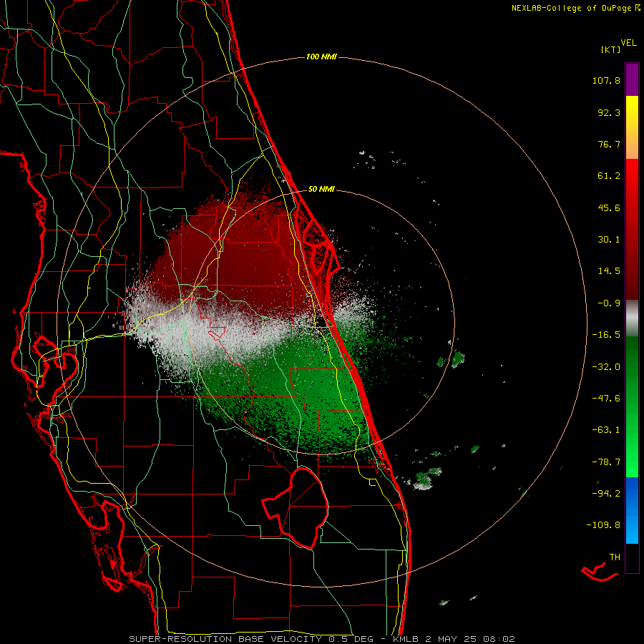Image resolution: width=644 pixels, height=644 pixels.
Task: Click the TH label by the color bar
Action: point(615,557)
